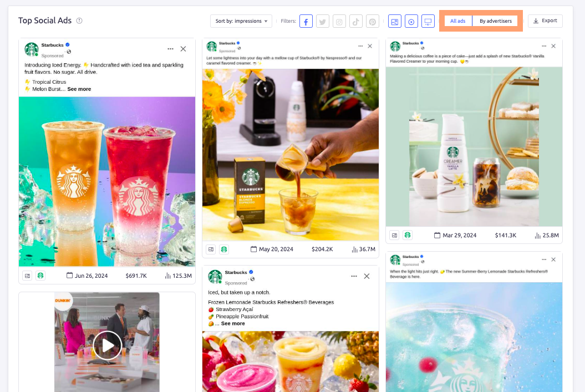The image size is (585, 392).
Task: Open the options menu on the Iced Energy ad
Action: pos(170,49)
